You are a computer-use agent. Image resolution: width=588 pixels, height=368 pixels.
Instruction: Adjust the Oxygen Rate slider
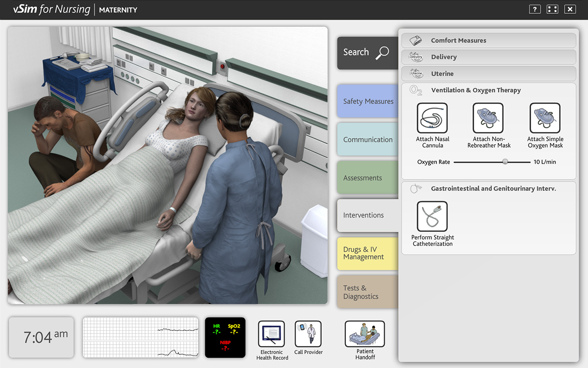(504, 161)
